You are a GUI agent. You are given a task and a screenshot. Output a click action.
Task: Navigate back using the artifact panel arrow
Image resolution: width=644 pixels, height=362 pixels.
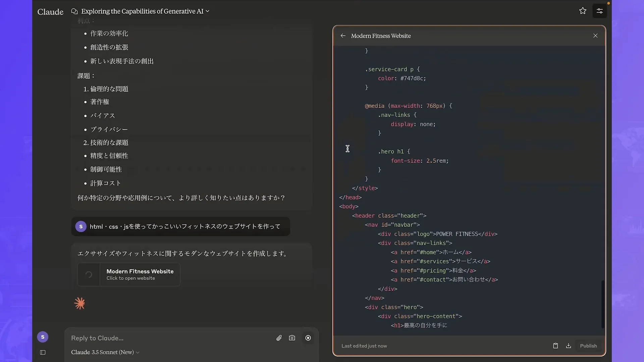pos(343,36)
